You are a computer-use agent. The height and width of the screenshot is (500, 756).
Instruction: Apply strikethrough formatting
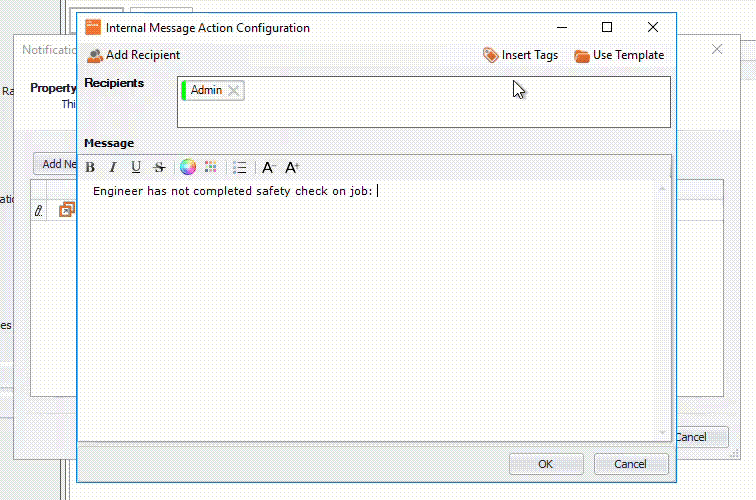tap(159, 167)
